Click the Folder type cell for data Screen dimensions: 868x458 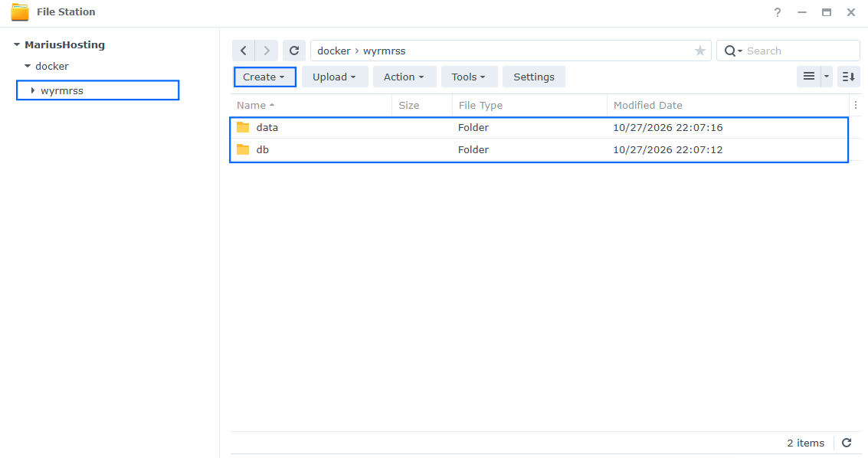(x=473, y=127)
